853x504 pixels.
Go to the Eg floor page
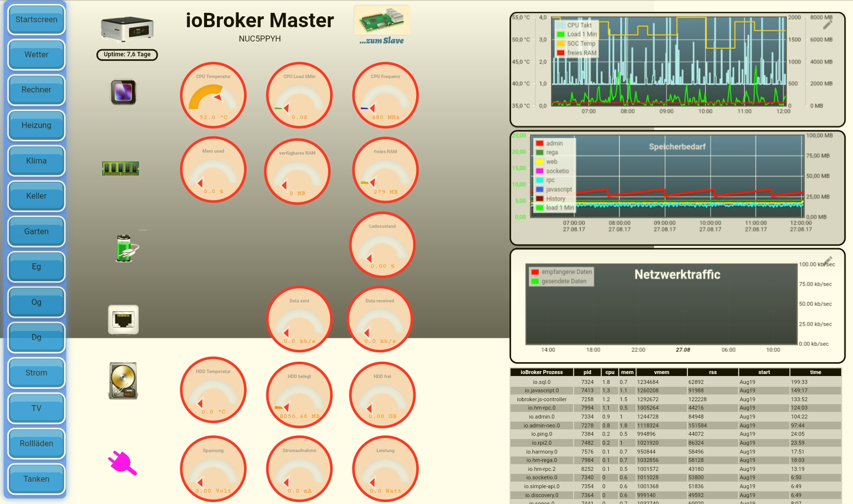pos(37,267)
